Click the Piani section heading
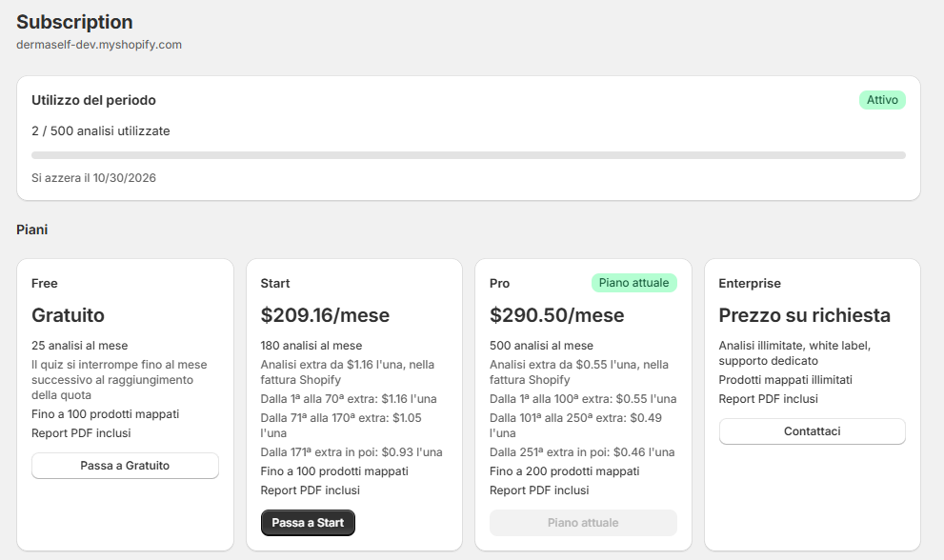944x560 pixels. [31, 230]
